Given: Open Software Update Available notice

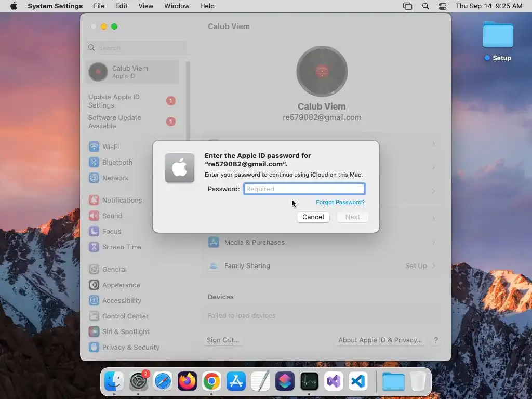Looking at the screenshot, I should click(132, 122).
